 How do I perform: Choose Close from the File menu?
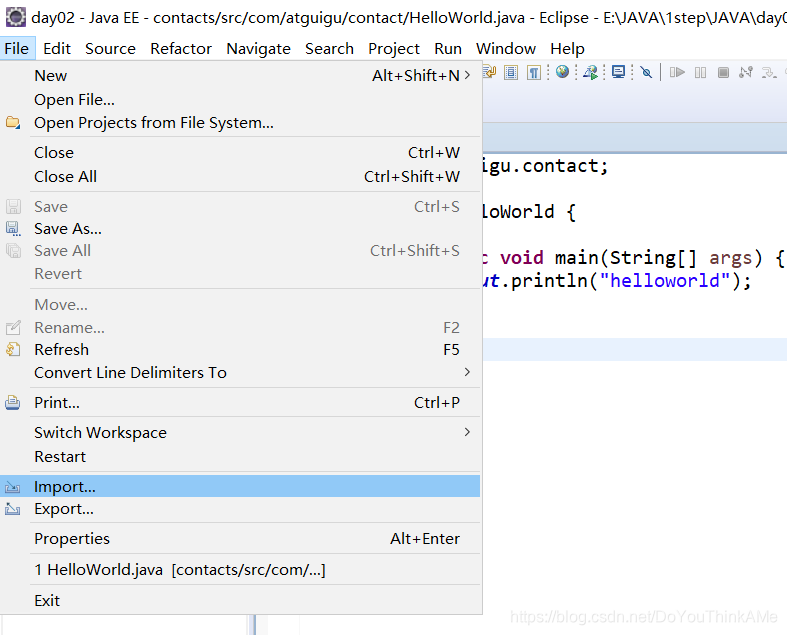[x=240, y=153]
